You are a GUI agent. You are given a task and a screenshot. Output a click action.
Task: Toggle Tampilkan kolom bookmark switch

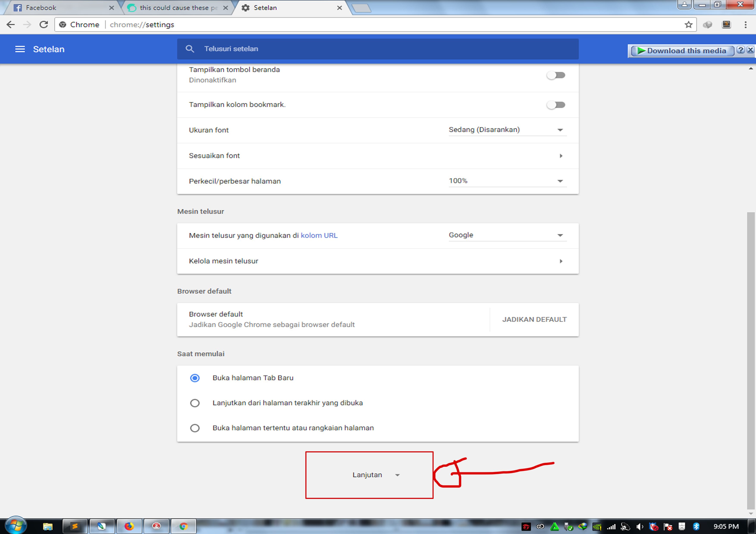(556, 105)
